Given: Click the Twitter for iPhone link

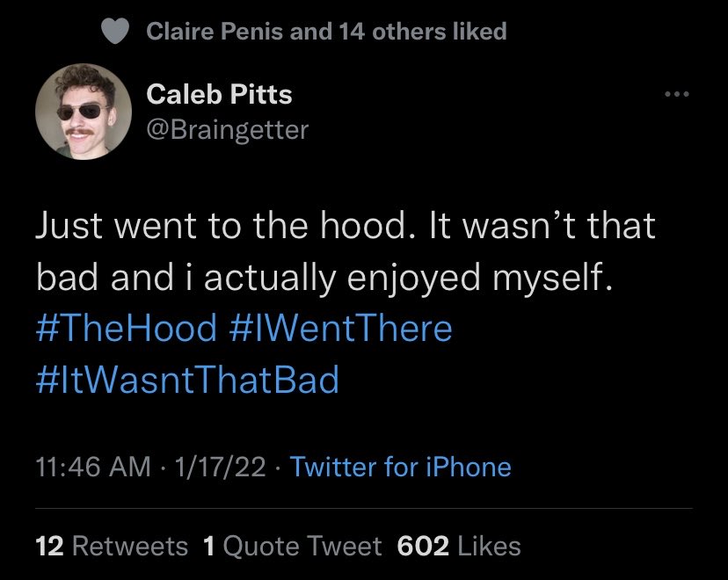Looking at the screenshot, I should [401, 467].
